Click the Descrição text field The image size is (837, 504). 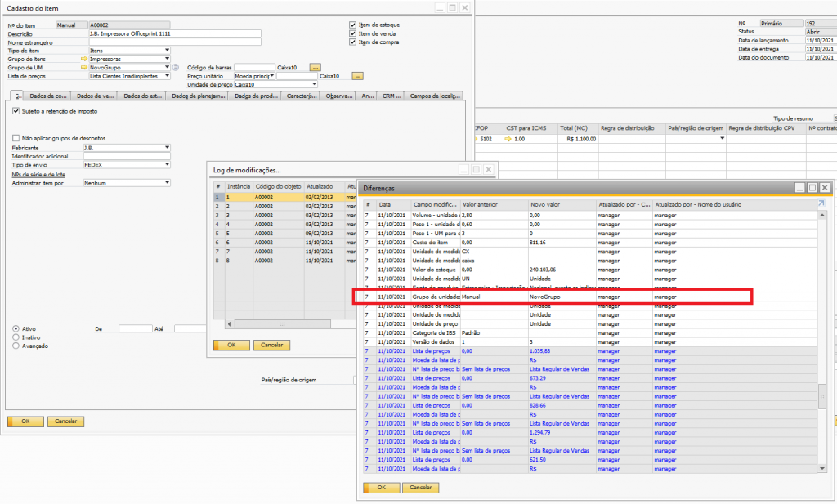[x=174, y=34]
